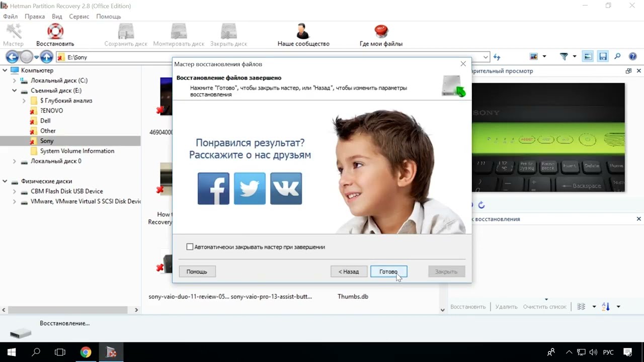Select the ?ENOVO folder in tree
644x362 pixels.
[51, 111]
